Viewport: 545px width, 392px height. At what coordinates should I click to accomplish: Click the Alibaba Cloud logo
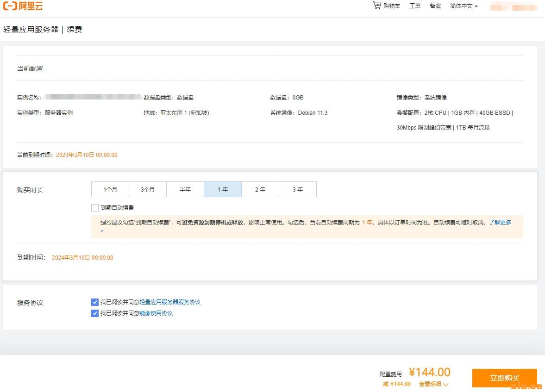coord(23,6)
